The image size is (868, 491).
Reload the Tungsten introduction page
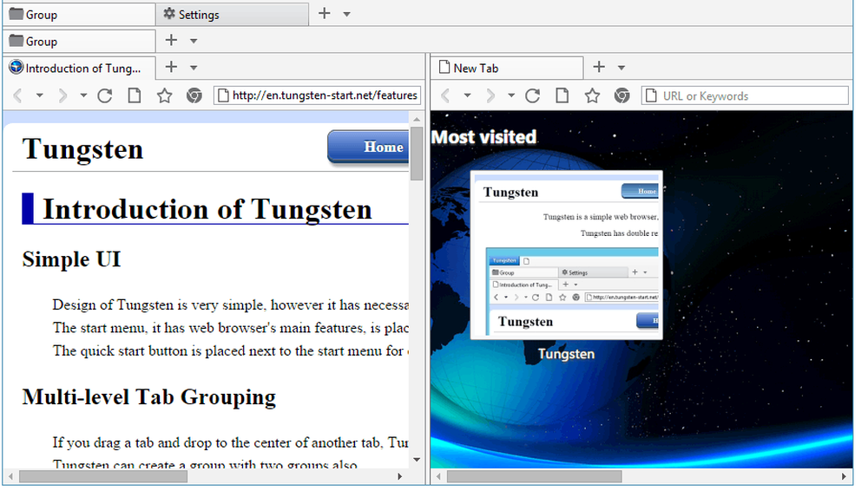click(105, 96)
